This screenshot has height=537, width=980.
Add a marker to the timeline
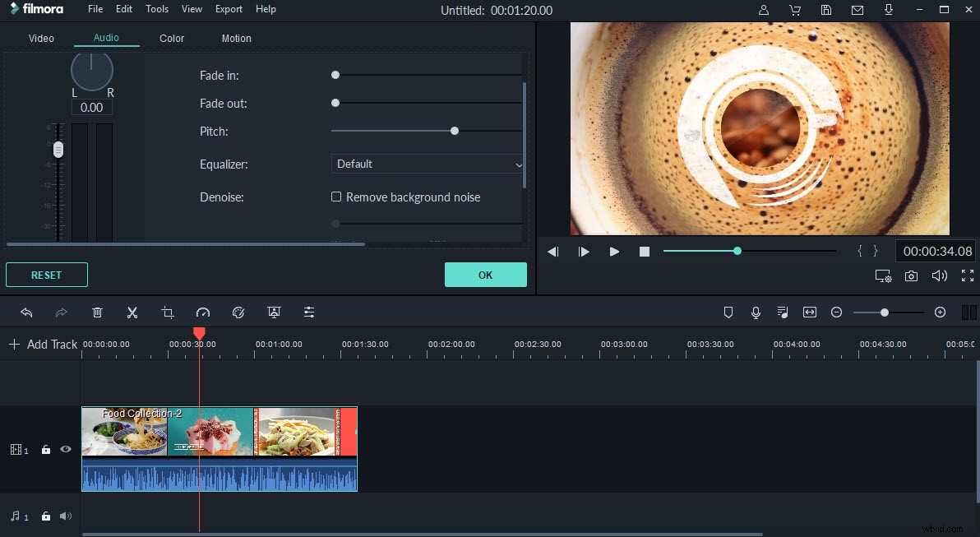pos(728,312)
